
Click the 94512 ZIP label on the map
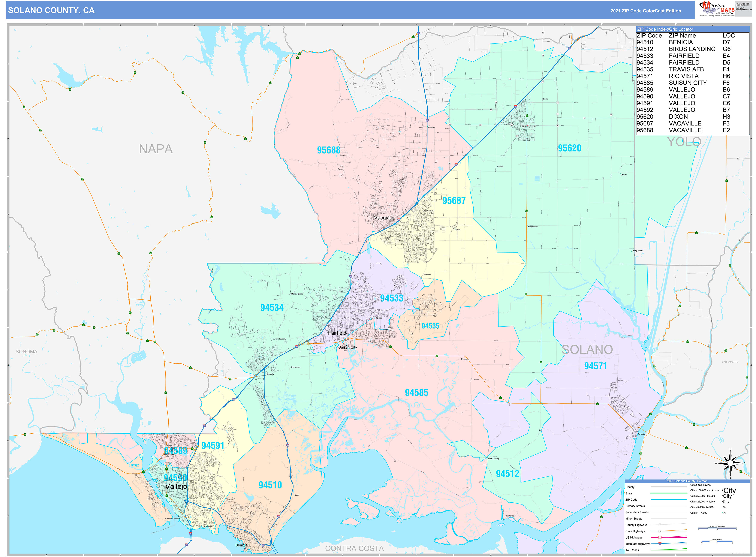507,474
